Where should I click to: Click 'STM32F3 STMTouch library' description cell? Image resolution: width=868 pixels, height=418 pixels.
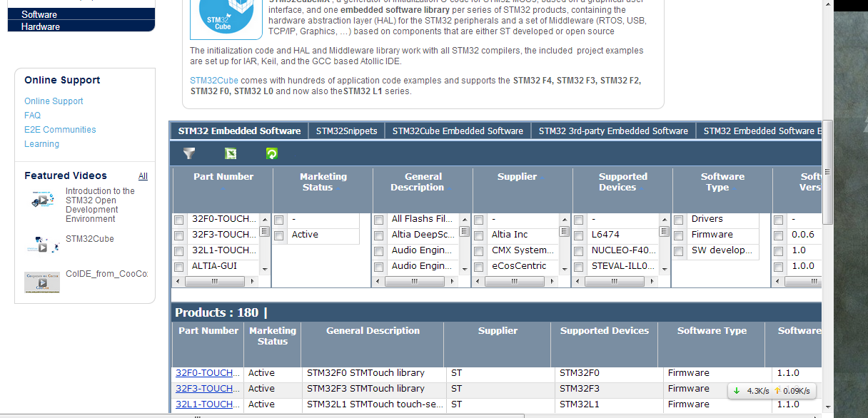click(x=365, y=389)
